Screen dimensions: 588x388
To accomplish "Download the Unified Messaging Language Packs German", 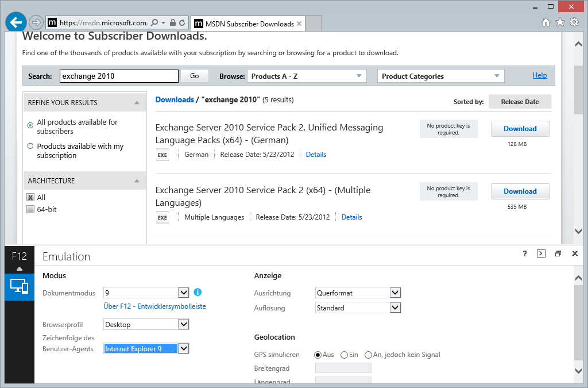I will click(520, 129).
